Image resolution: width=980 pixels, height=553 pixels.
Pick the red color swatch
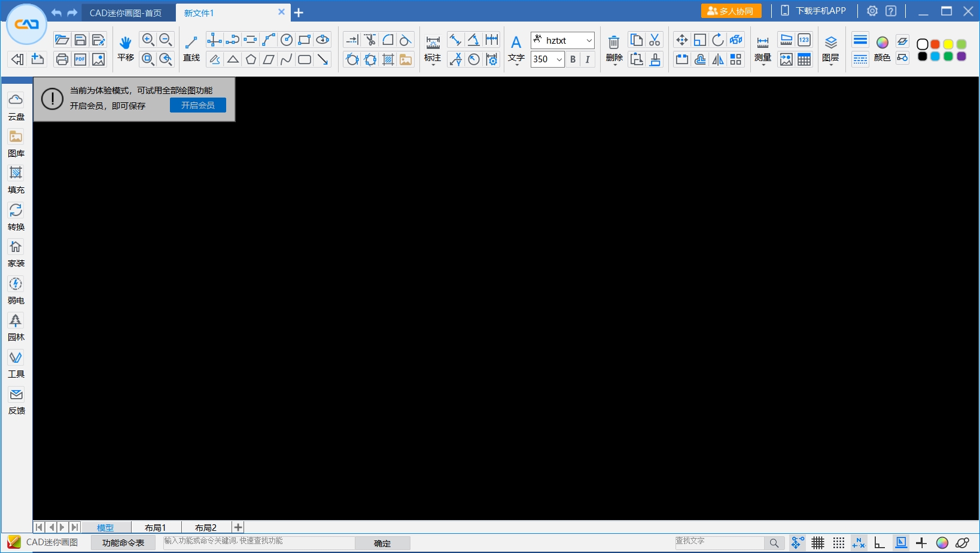(x=935, y=44)
